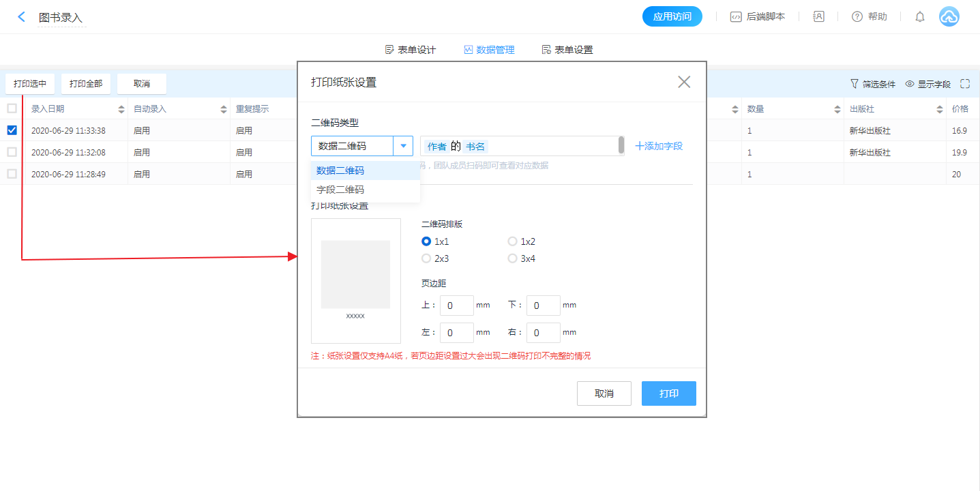Switch to the 数据管理 tab

pos(489,50)
